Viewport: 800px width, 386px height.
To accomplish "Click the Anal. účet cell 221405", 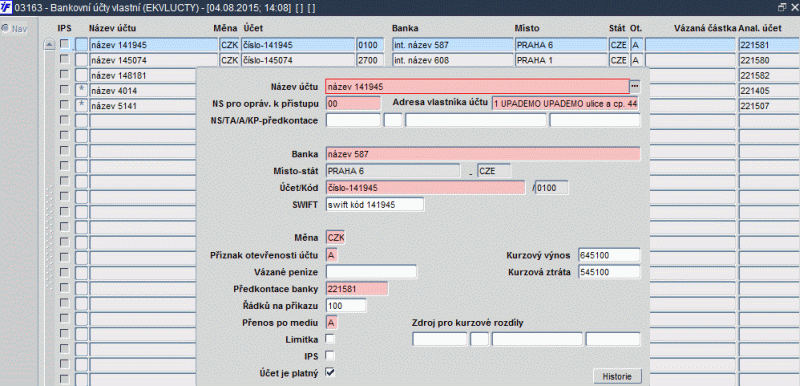I will (x=769, y=91).
